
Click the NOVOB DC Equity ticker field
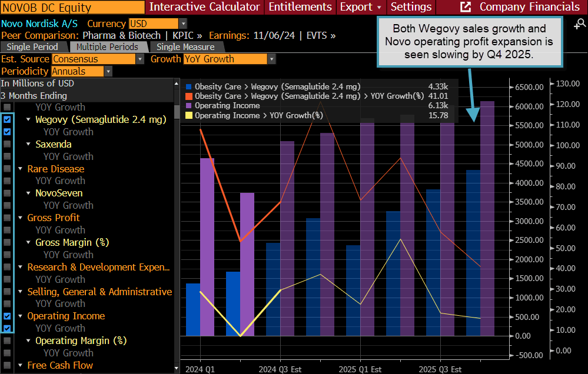72,7
